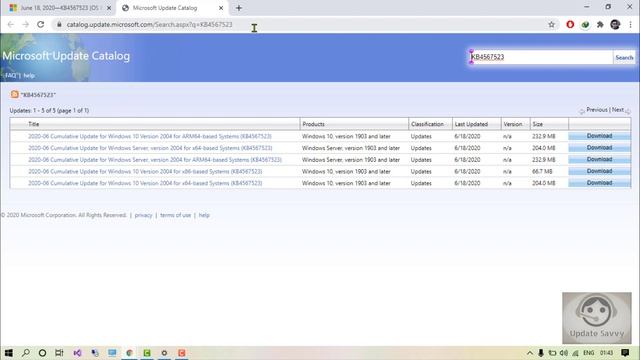The image size is (640, 360).
Task: Click the KB4567523 search box
Action: pos(541,57)
